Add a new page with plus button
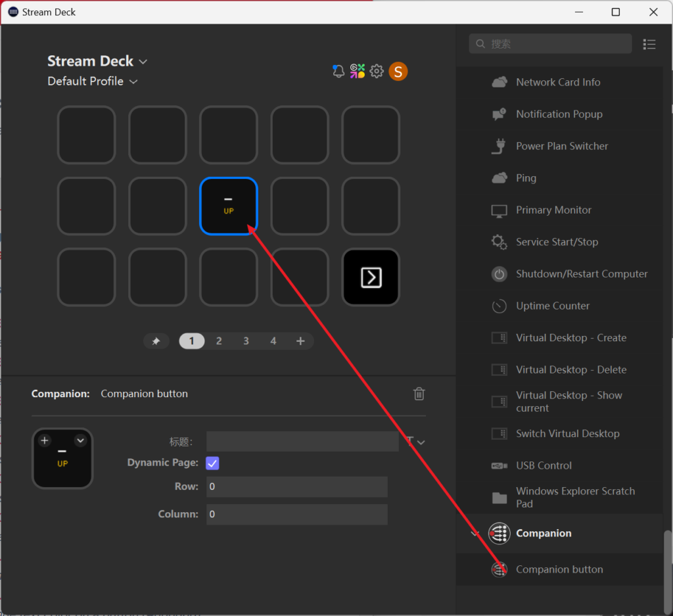 click(300, 341)
